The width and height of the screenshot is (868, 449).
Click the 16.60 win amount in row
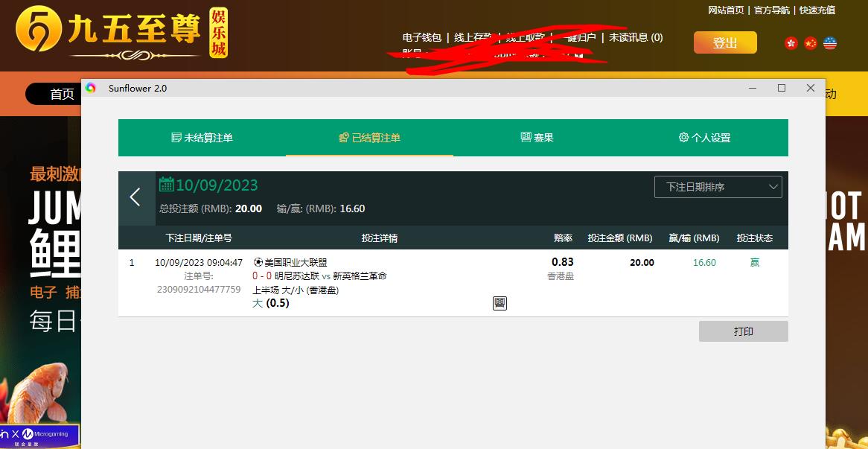(x=704, y=262)
